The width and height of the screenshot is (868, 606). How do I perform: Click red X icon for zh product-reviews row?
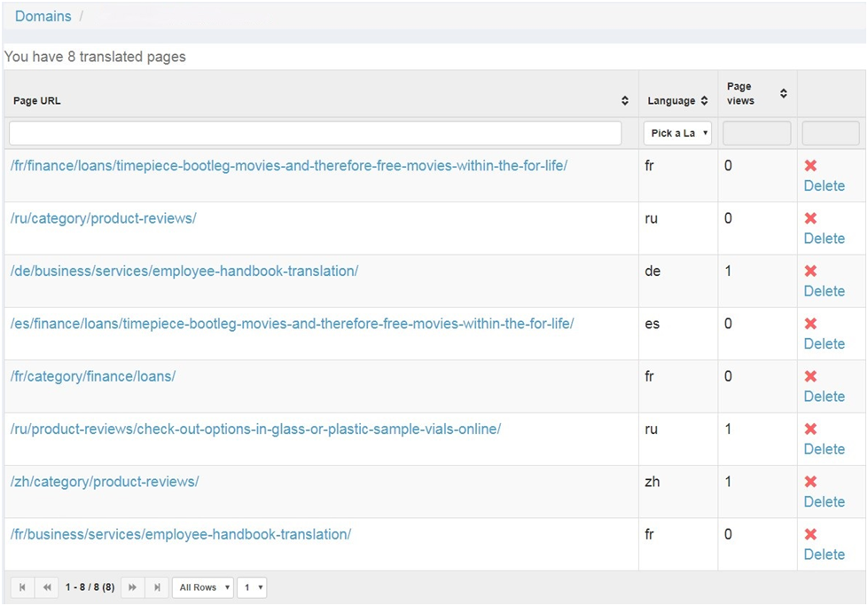point(810,482)
